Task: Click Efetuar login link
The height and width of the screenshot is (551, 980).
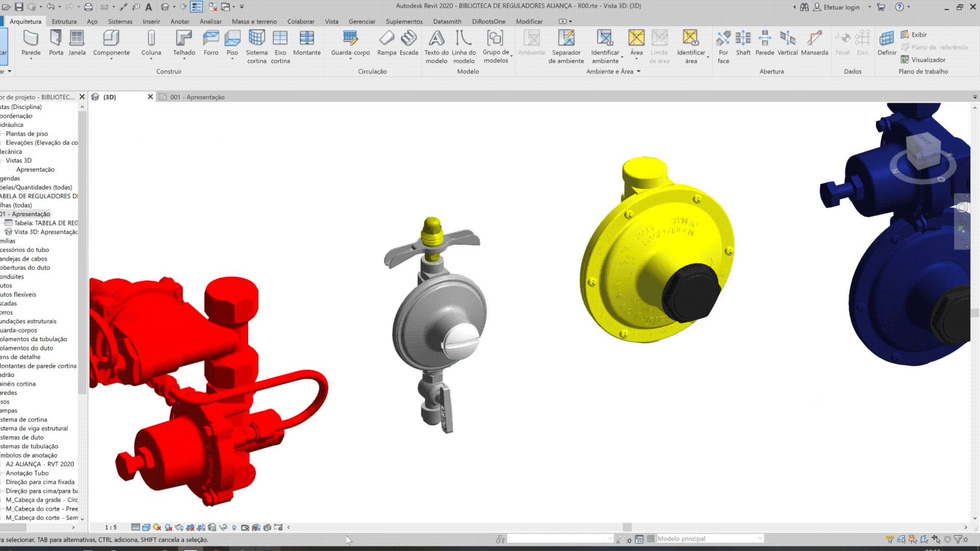Action: pyautogui.click(x=841, y=7)
